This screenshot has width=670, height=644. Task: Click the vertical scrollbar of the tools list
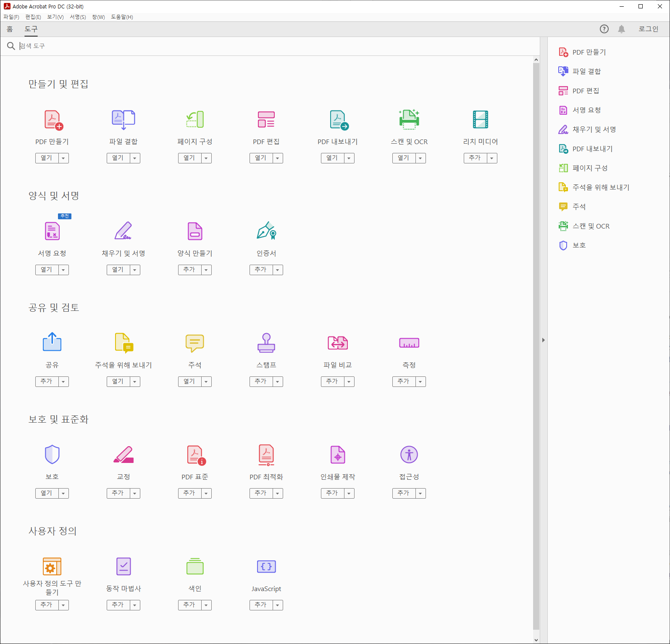point(536,346)
